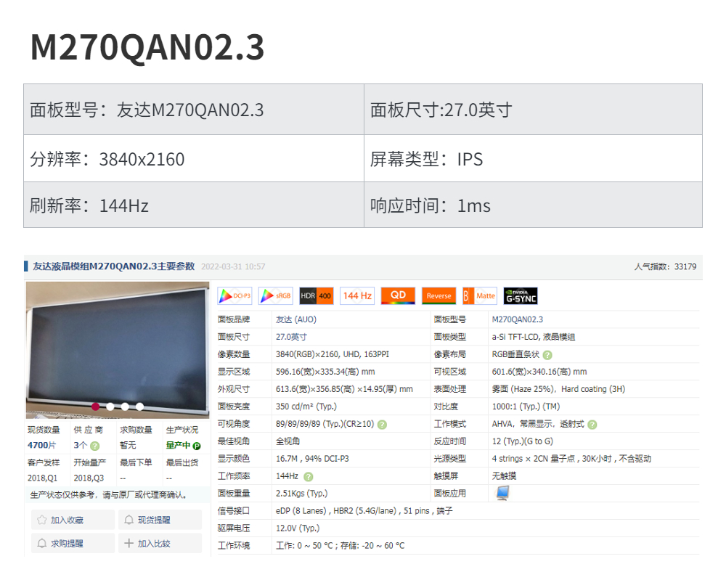Click the 分辨率：3840x2160 cell
This screenshot has height=588, width=726.
click(194, 159)
